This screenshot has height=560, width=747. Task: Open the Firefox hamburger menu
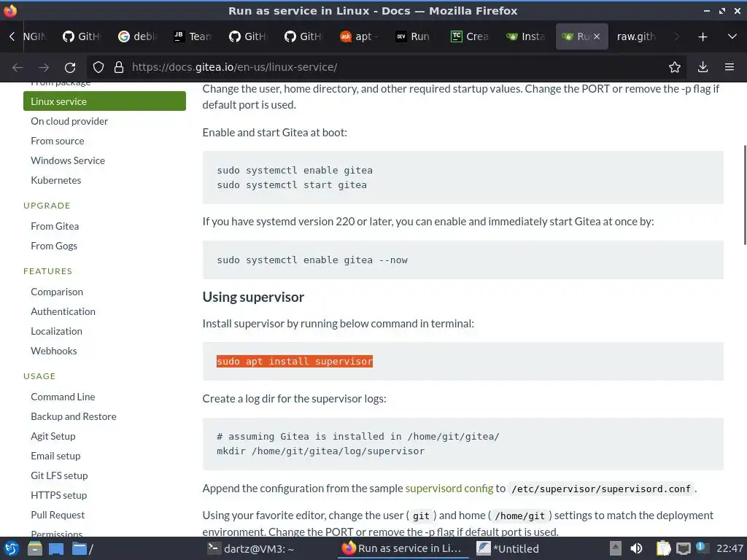(729, 67)
